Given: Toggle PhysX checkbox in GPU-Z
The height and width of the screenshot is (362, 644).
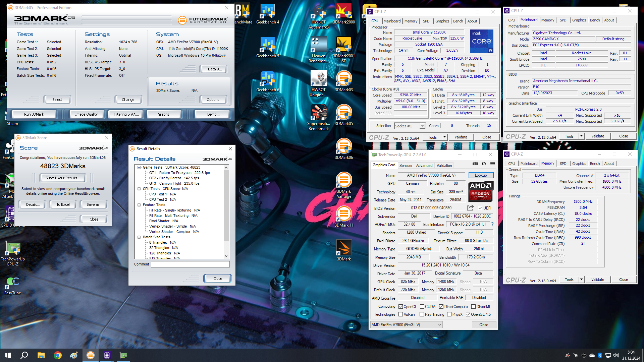Looking at the screenshot, I should point(449,314).
